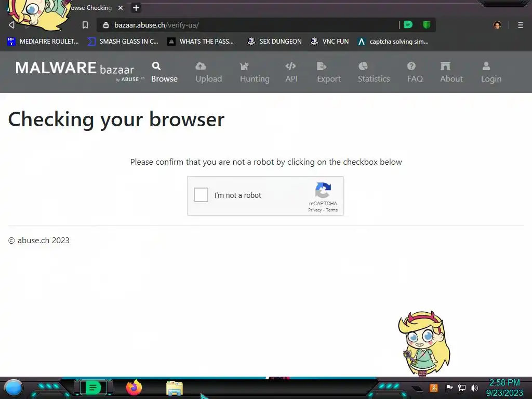The height and width of the screenshot is (399, 532).
Task: Open the Hunting icon in navbar
Action: [244, 66]
